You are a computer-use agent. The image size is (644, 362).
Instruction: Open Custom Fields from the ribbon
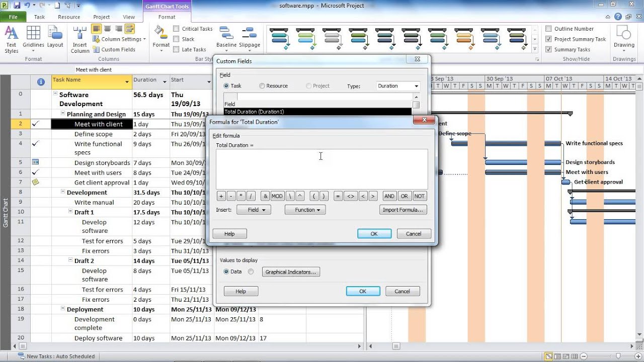tap(114, 49)
